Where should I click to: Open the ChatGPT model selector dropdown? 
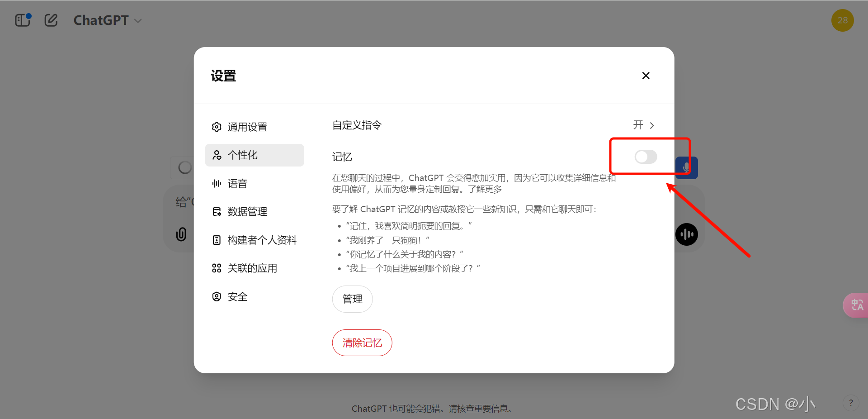(108, 20)
